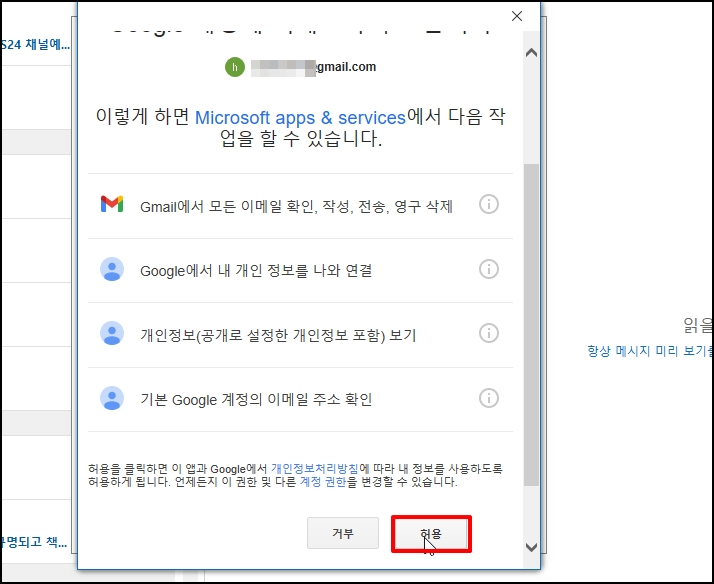Click the green 'h' account avatar

pos(235,67)
